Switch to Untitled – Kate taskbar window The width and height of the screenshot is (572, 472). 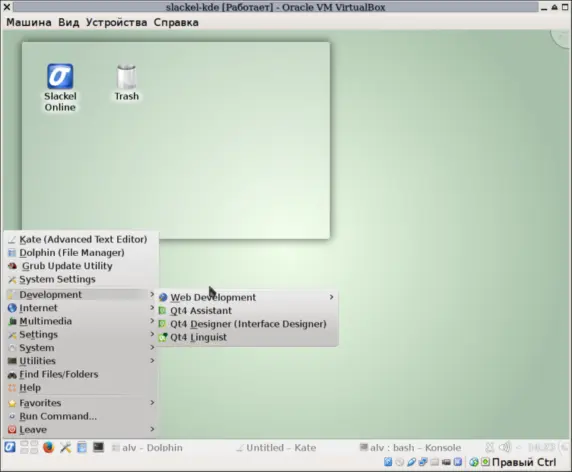[x=276, y=448]
